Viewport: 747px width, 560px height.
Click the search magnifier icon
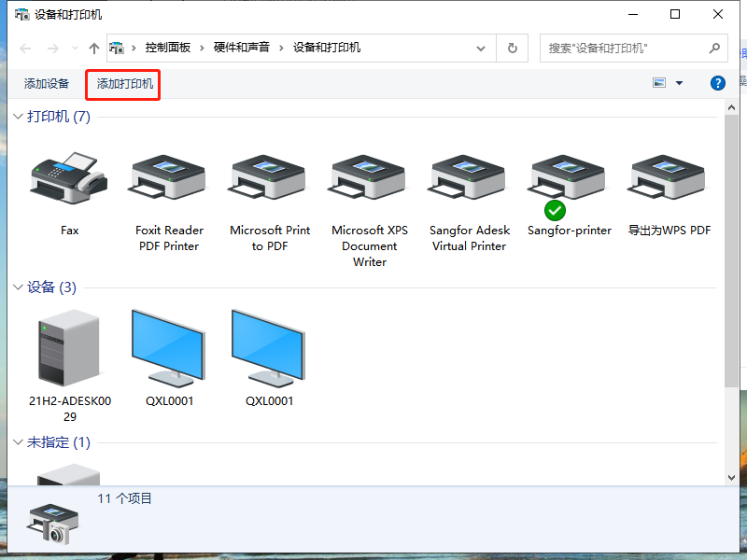pyautogui.click(x=714, y=49)
